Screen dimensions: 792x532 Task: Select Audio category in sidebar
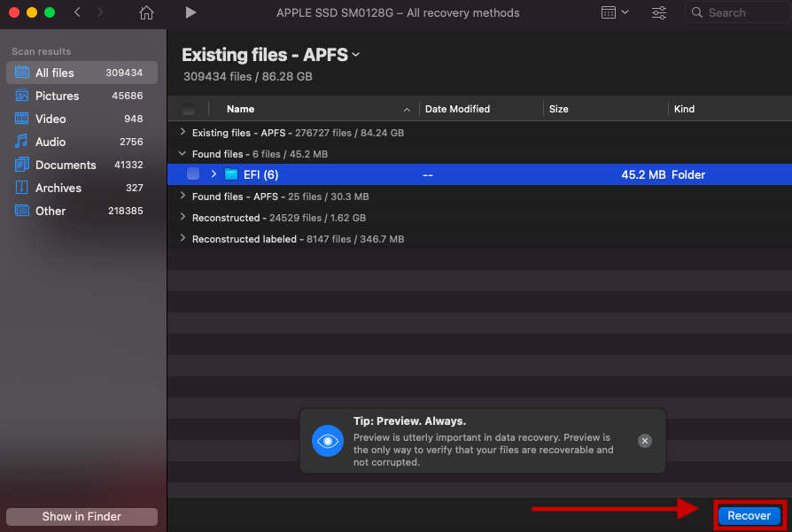[82, 142]
